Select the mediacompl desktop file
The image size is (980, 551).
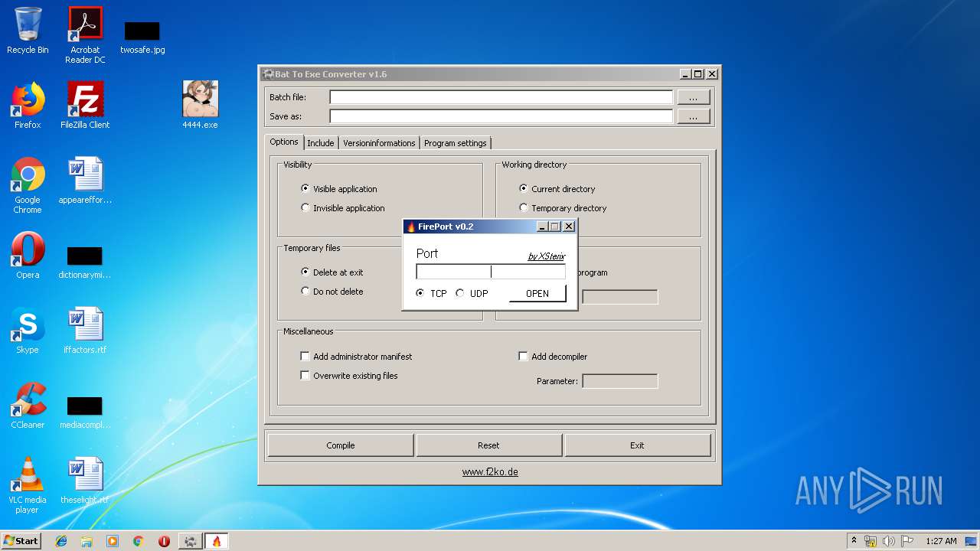(85, 412)
